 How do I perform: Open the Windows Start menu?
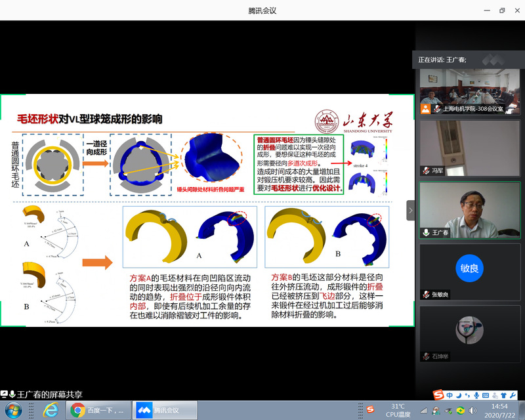click(13, 410)
